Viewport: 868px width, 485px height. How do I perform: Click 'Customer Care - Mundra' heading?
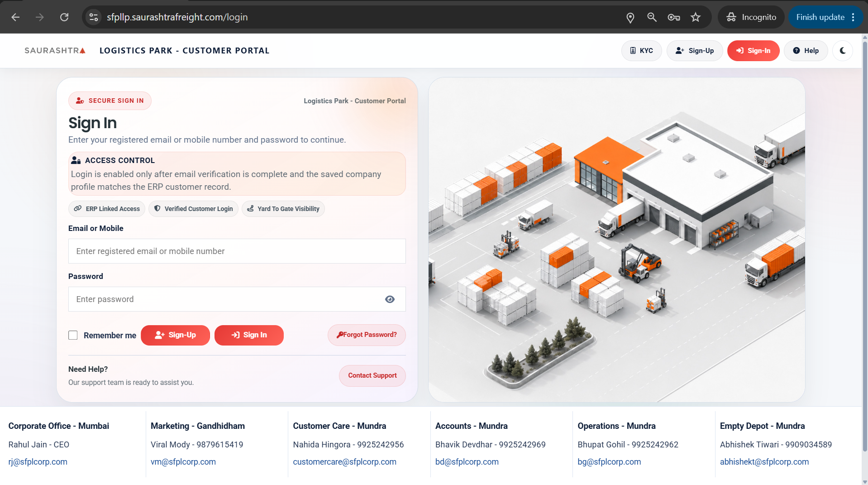[339, 426]
